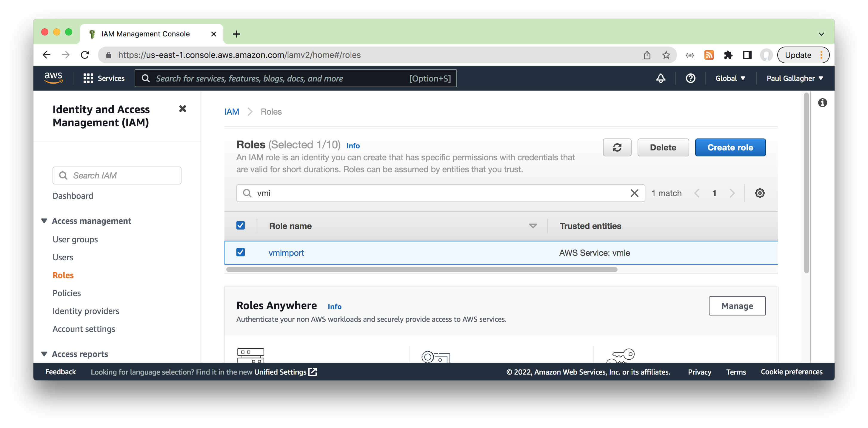Click Roles in the breadcrumb navigation
This screenshot has width=868, height=428.
coord(271,111)
